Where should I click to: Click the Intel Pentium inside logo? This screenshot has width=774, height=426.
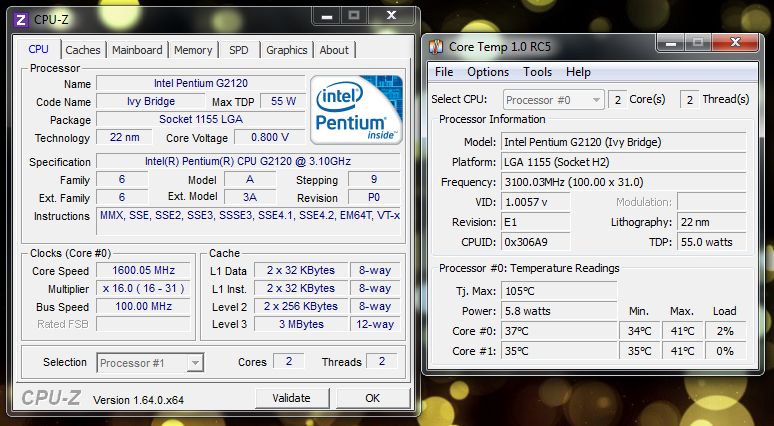(x=356, y=110)
